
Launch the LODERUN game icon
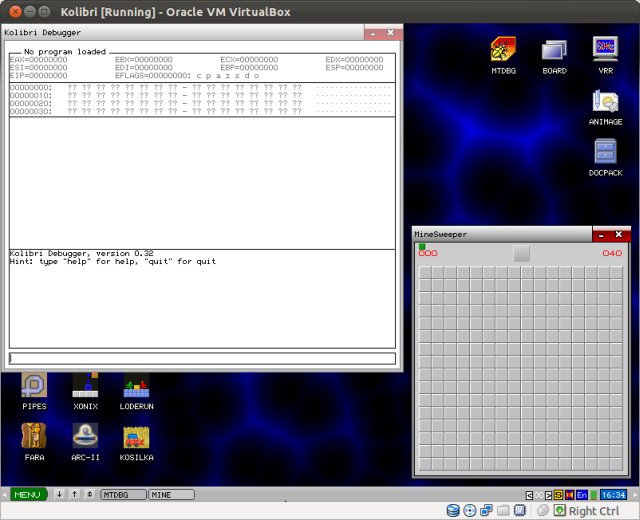click(x=136, y=386)
